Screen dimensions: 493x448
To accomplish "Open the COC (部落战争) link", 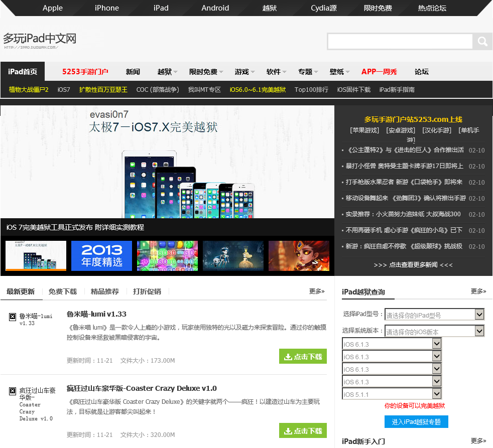I will point(158,89).
